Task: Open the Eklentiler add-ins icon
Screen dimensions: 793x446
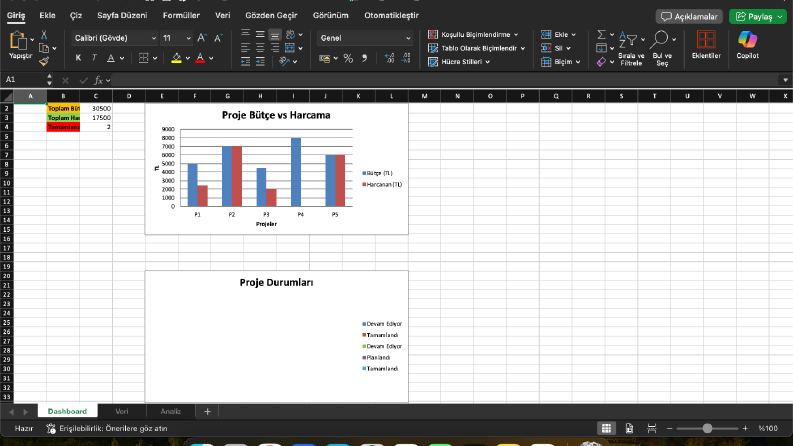Action: click(706, 40)
